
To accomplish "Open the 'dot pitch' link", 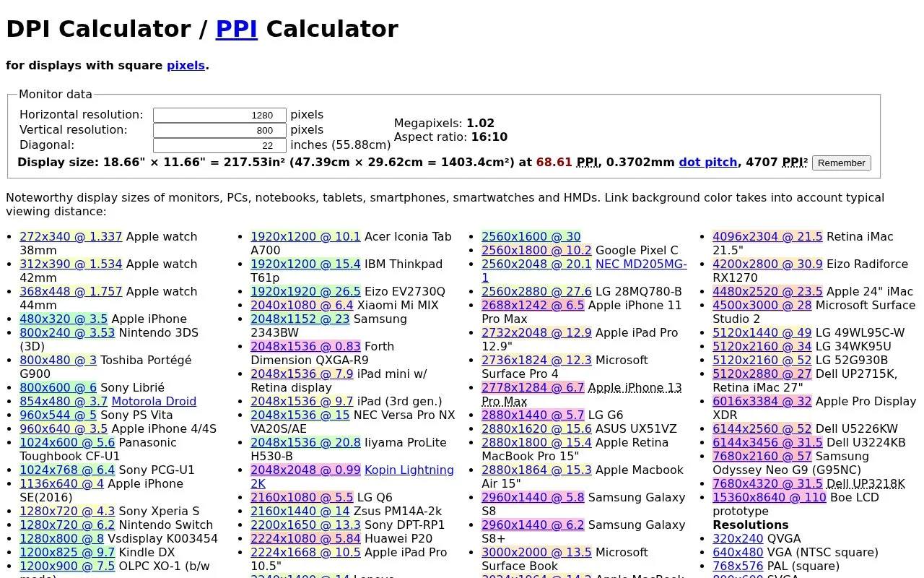I will (707, 162).
